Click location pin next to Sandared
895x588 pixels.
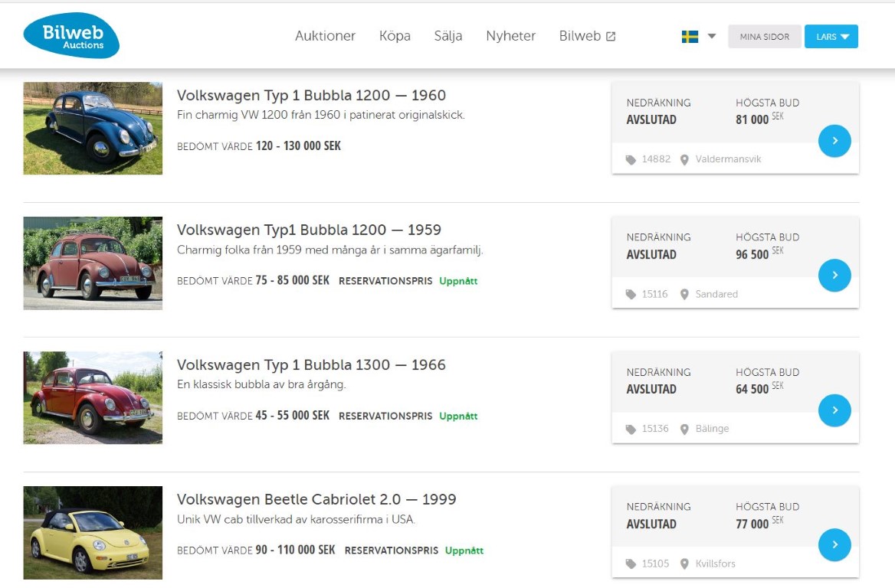[x=684, y=295]
